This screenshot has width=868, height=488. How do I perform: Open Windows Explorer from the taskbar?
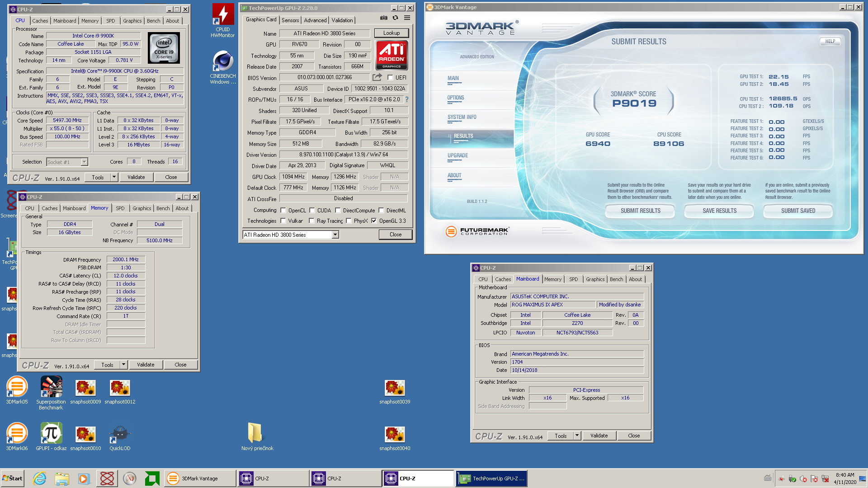pos(62,478)
